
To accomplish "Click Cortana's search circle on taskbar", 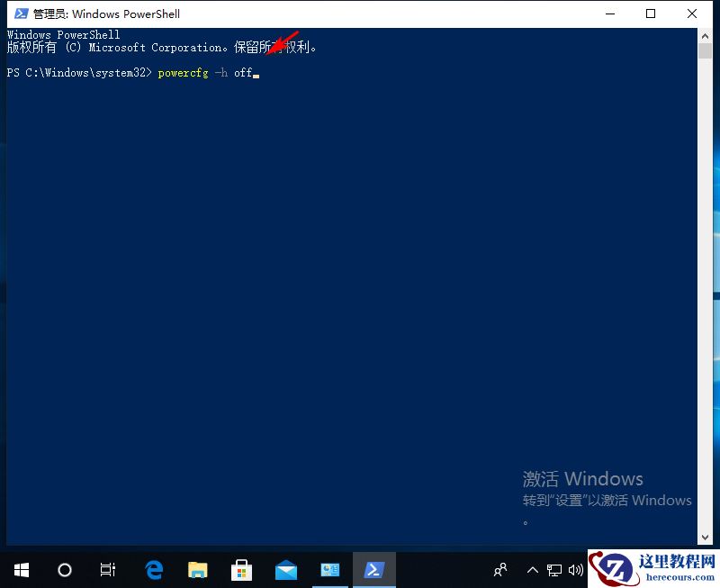I will pyautogui.click(x=64, y=569).
